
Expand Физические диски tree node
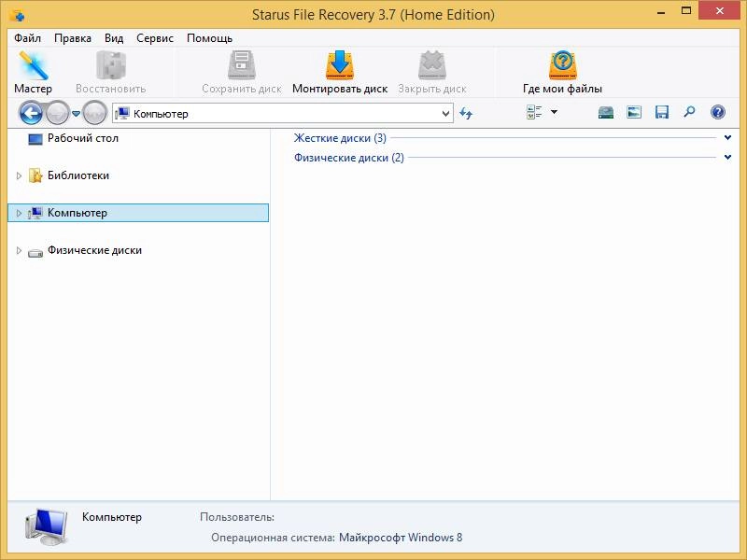point(19,250)
